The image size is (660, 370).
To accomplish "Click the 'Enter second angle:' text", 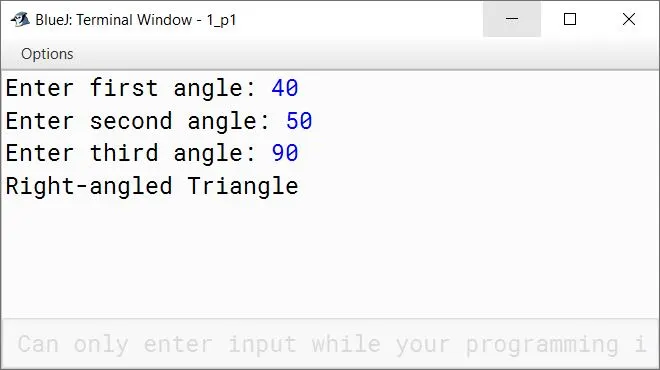I will (137, 121).
